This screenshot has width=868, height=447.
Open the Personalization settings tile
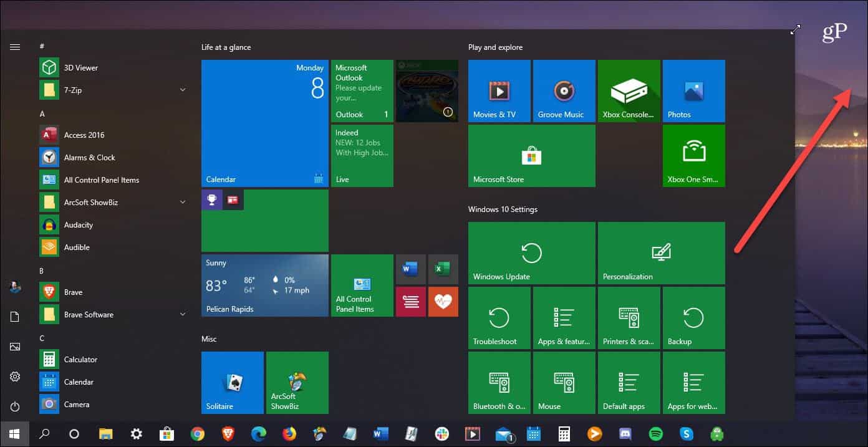pyautogui.click(x=662, y=253)
